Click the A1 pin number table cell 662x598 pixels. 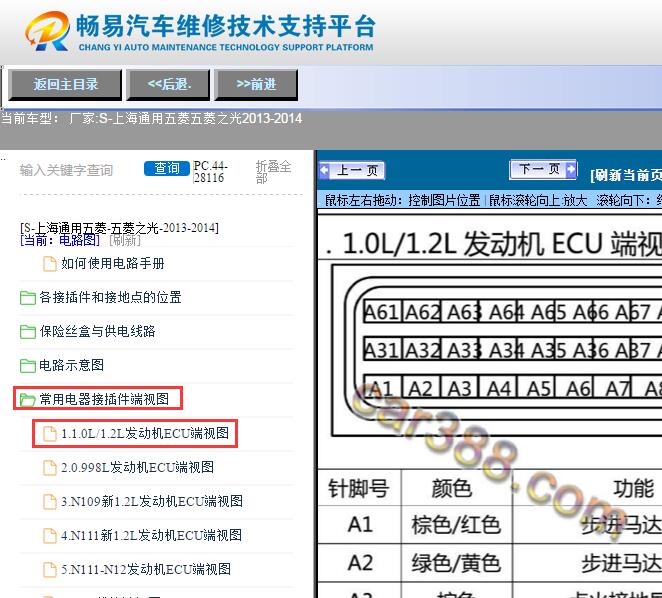[360, 525]
